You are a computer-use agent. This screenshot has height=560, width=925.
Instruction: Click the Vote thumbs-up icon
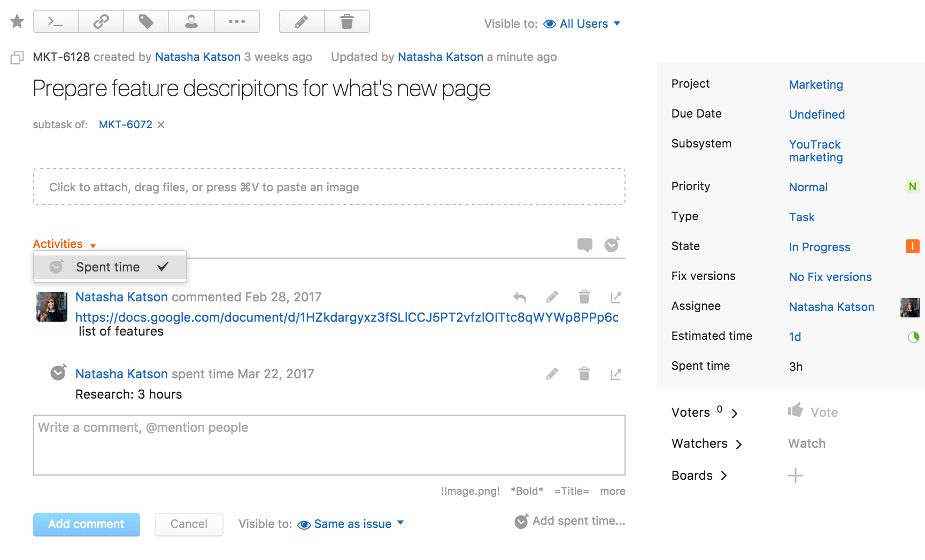click(x=796, y=410)
